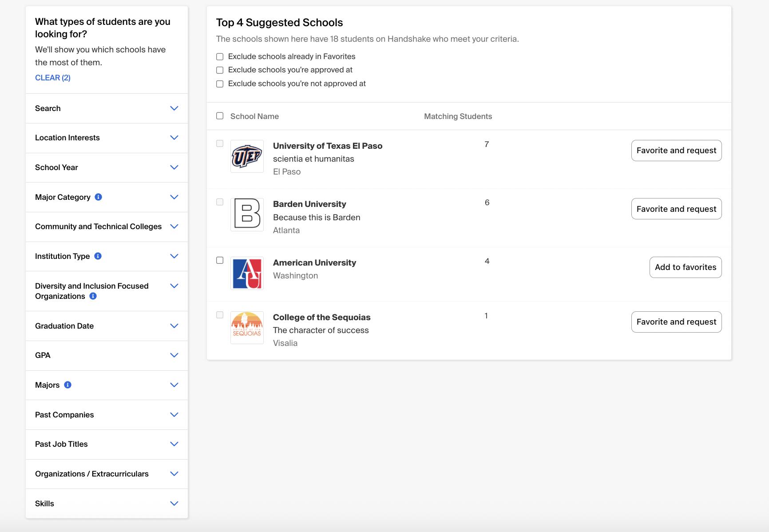The image size is (769, 532).
Task: Expand the Past Companies chevron
Action: click(x=174, y=415)
